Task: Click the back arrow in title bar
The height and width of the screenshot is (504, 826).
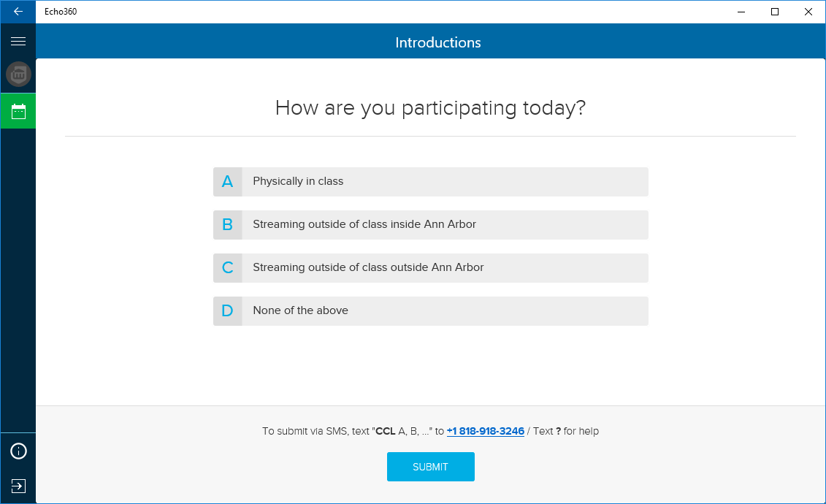Action: tap(18, 12)
